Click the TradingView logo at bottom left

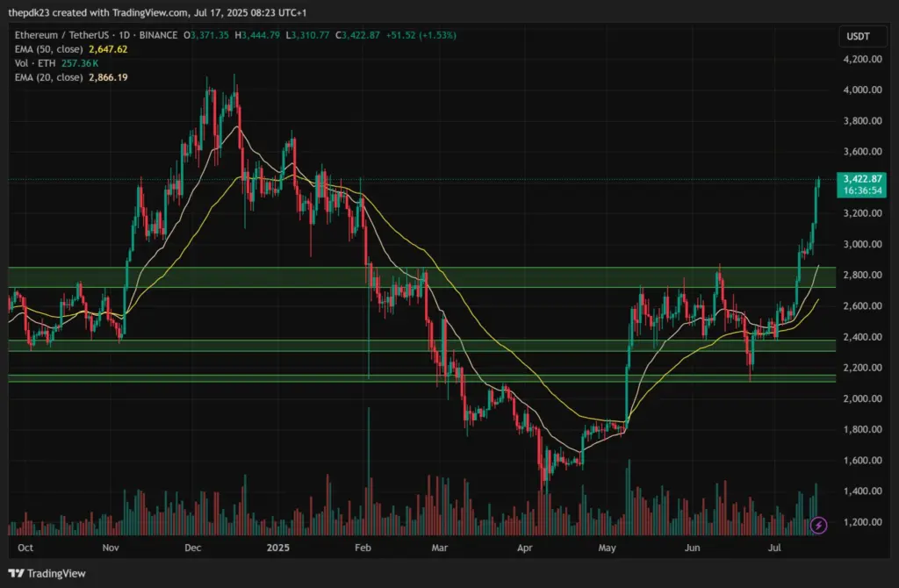pos(46,572)
